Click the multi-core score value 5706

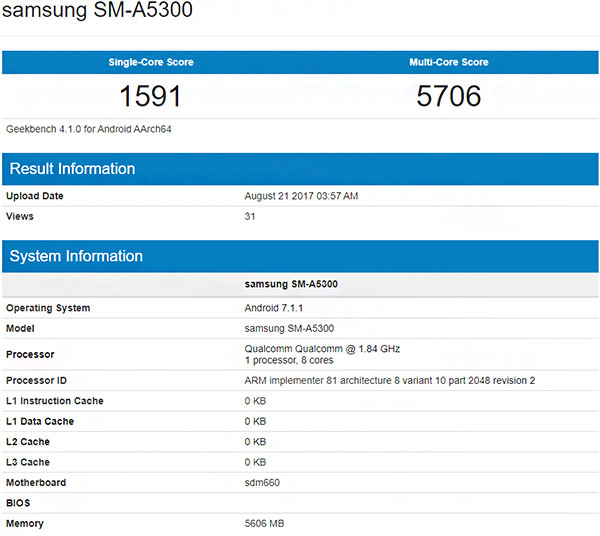pos(449,96)
